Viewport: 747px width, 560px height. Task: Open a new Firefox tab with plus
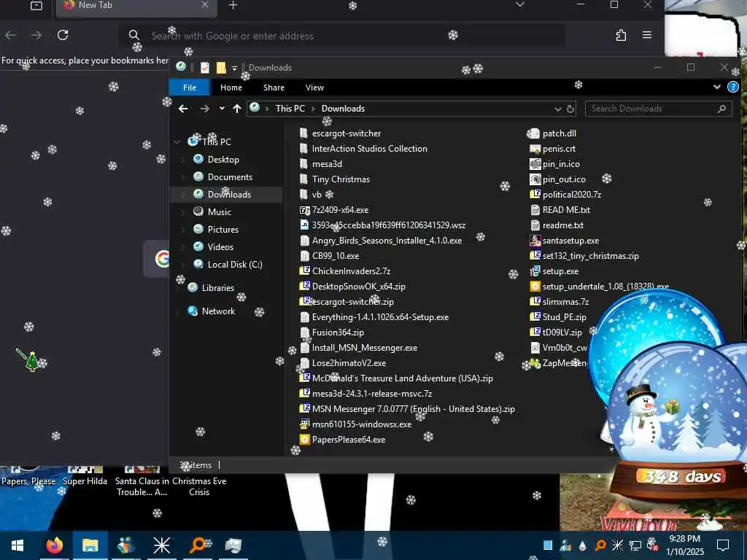pyautogui.click(x=233, y=5)
